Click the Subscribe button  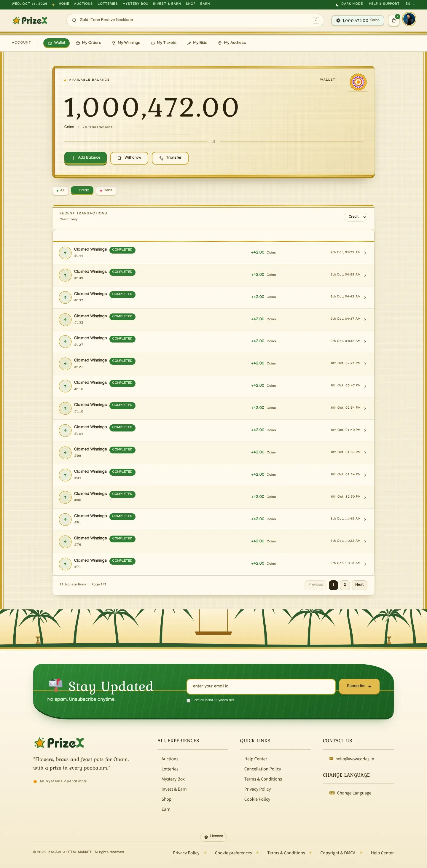click(x=359, y=686)
